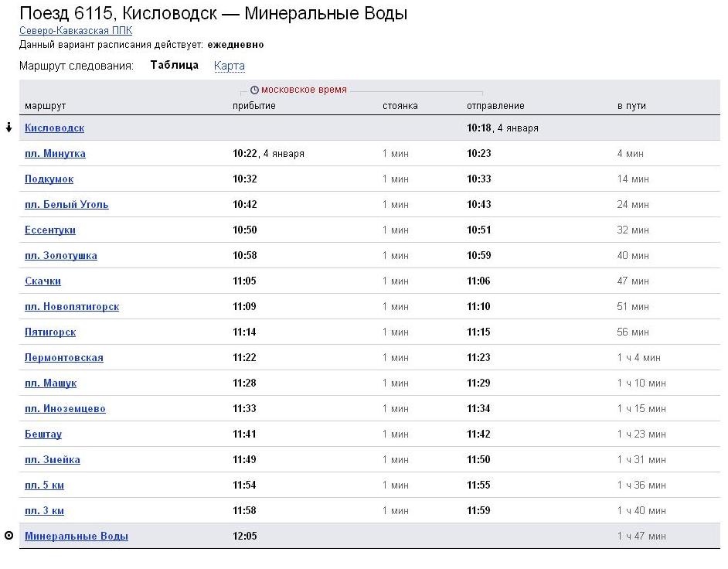Screen dimensions: 728x569
Task: Open the пл. Золотушка station link
Action: tap(61, 256)
